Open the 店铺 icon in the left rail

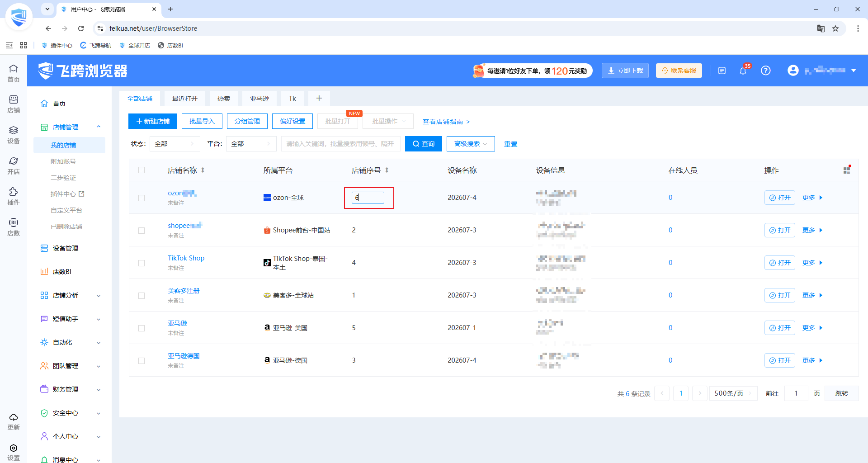(x=14, y=104)
